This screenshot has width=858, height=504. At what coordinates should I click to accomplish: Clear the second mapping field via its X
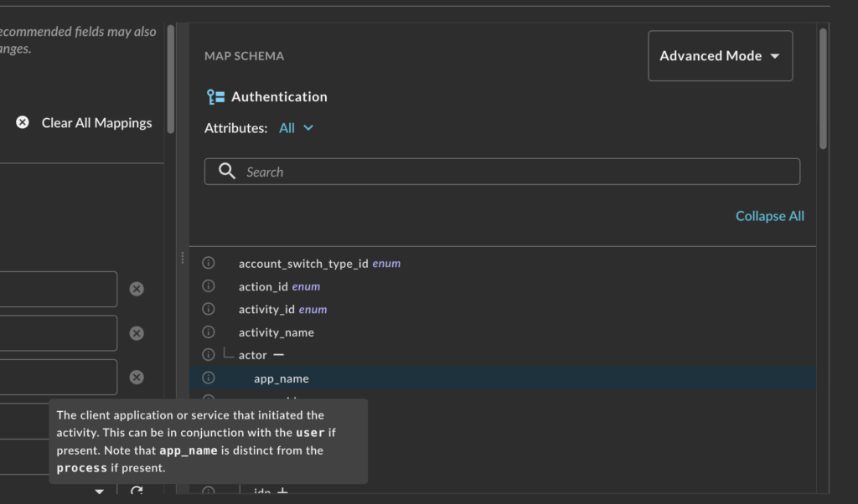pyautogui.click(x=137, y=332)
